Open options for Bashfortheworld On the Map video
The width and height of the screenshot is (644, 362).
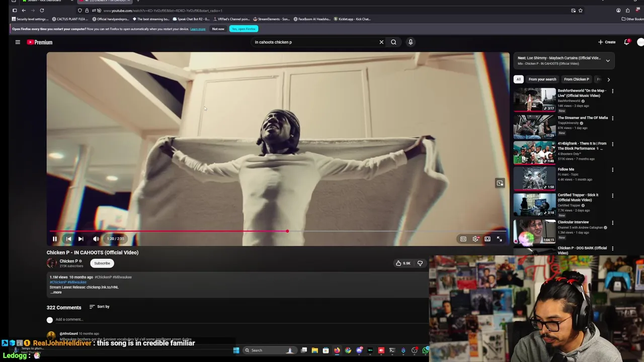coord(612,92)
